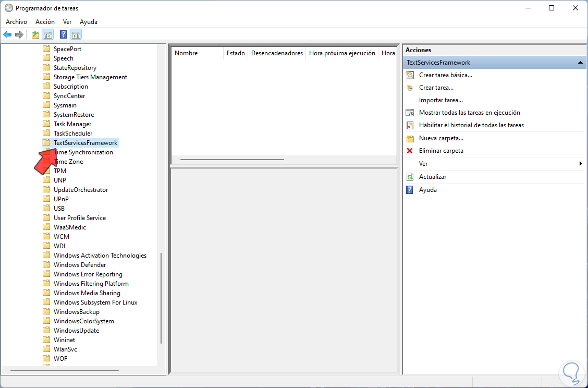This screenshot has height=388, width=588.
Task: Select the Sysmain folder
Action: (65, 105)
